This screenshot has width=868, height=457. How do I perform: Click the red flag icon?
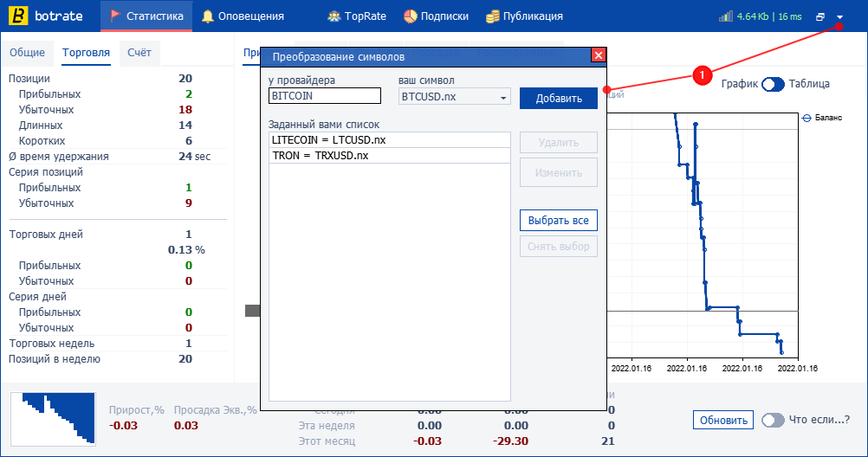[115, 16]
